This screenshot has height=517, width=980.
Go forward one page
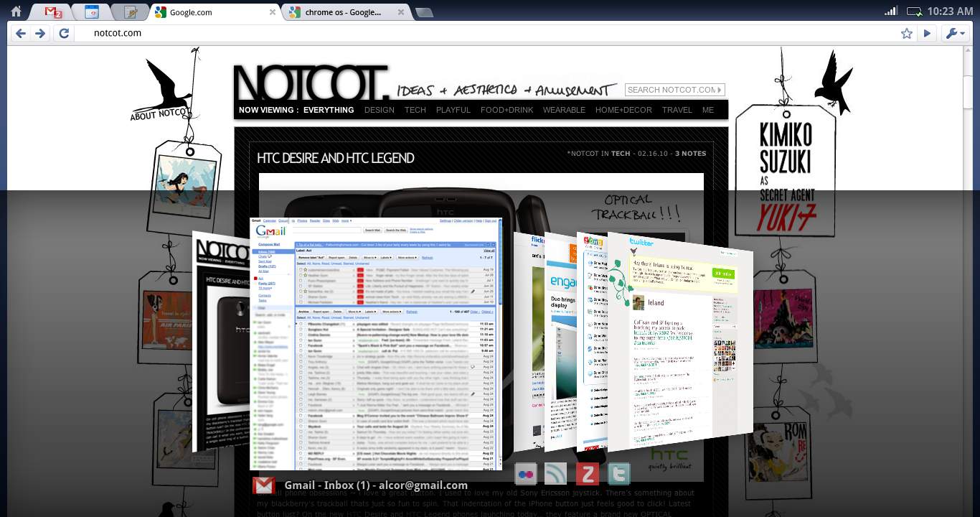[x=40, y=33]
